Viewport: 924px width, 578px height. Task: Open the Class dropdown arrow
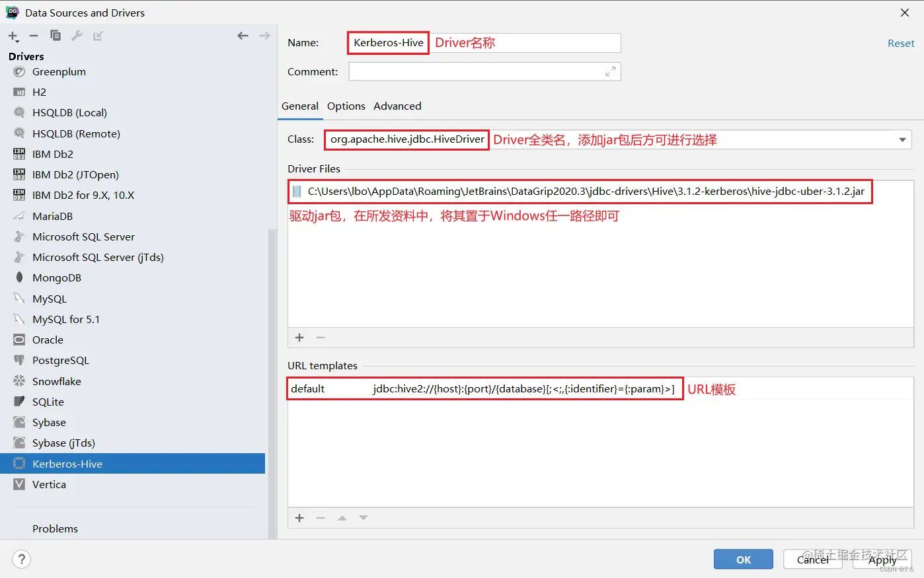(x=902, y=139)
